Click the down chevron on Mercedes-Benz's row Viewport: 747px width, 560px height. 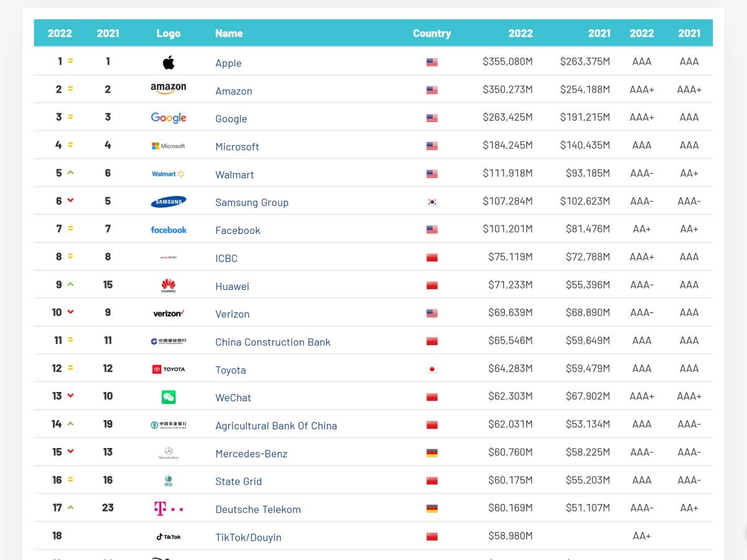[70, 451]
